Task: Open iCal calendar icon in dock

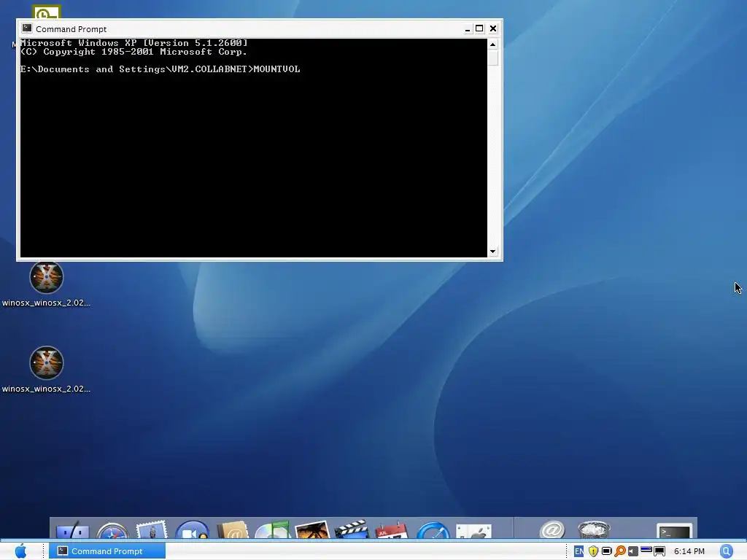Action: (x=392, y=531)
